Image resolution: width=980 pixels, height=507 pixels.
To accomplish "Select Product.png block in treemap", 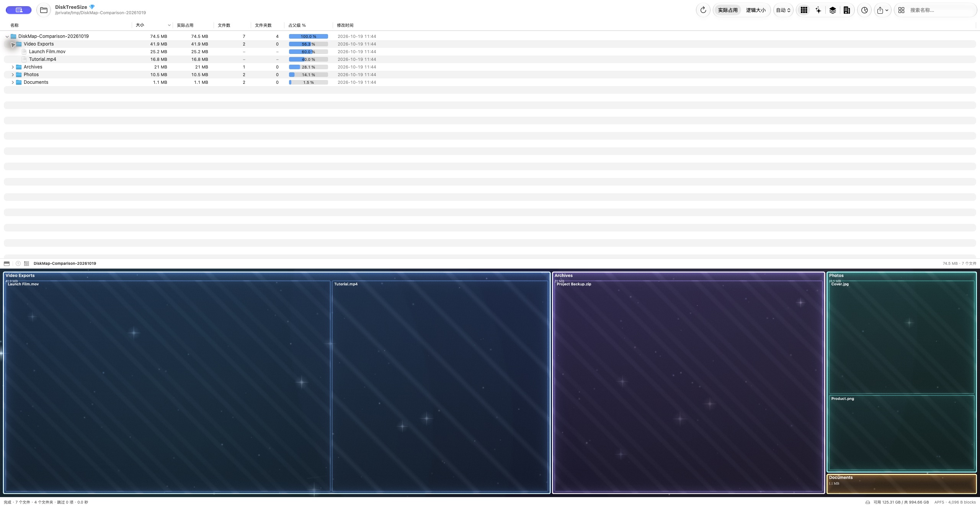I will [901, 432].
